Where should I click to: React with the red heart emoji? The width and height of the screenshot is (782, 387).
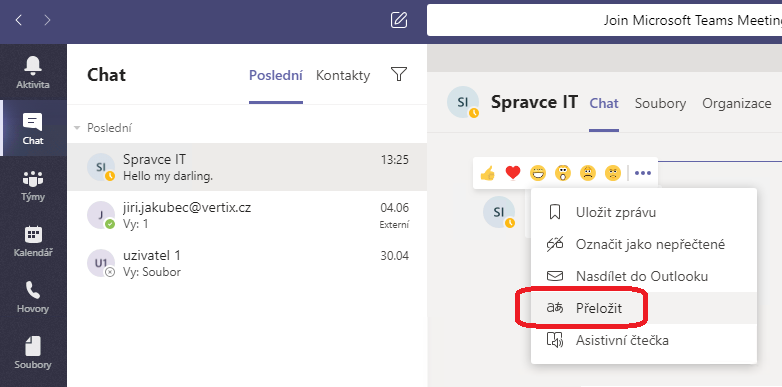coord(513,173)
